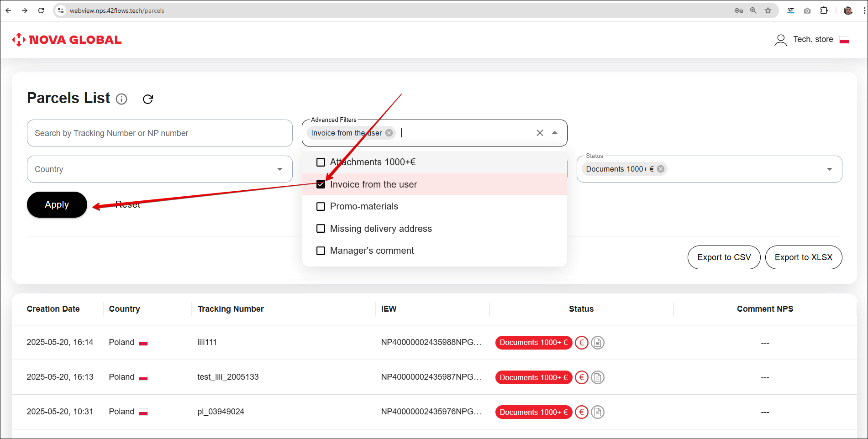Enable the Promo-materials checkbox

click(x=321, y=207)
